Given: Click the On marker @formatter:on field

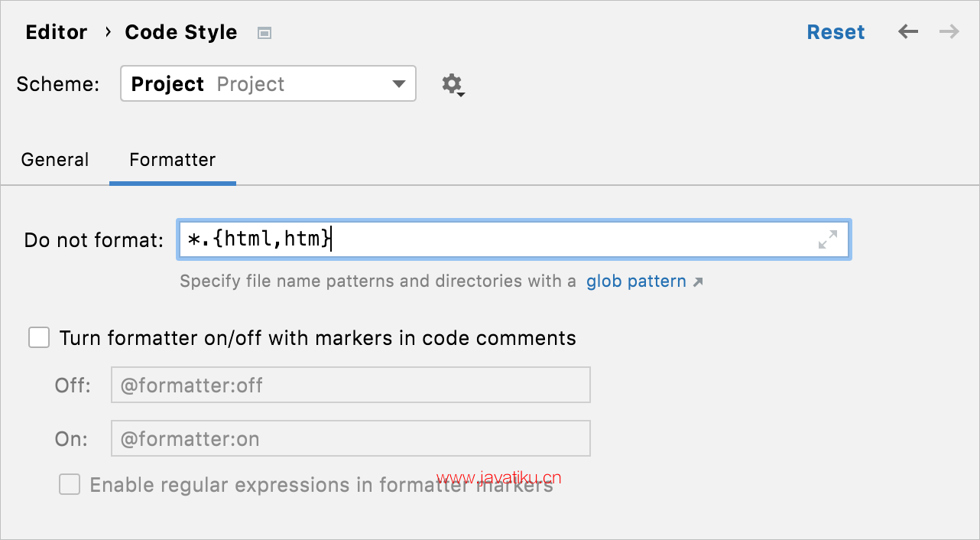Looking at the screenshot, I should coord(351,438).
